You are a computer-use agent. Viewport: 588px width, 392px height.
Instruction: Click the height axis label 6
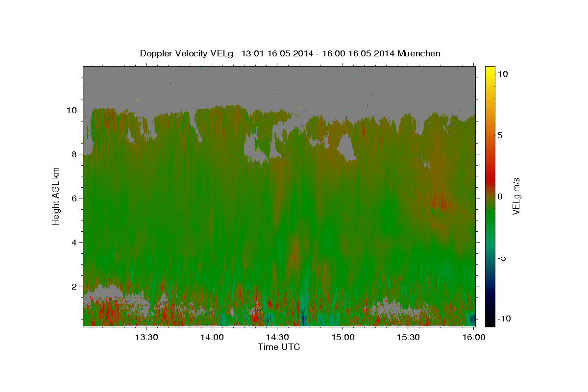pyautogui.click(x=75, y=198)
